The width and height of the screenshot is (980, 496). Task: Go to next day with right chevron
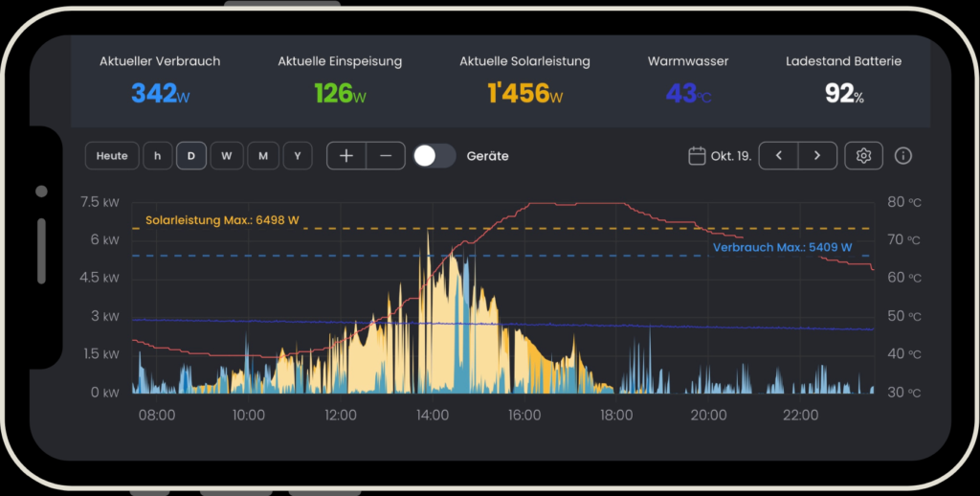(x=817, y=156)
